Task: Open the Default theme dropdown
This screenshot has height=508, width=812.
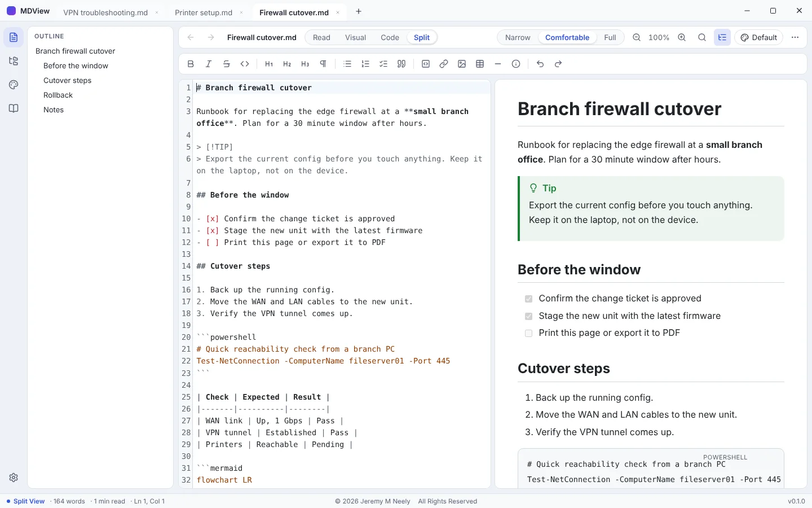Action: [758, 37]
